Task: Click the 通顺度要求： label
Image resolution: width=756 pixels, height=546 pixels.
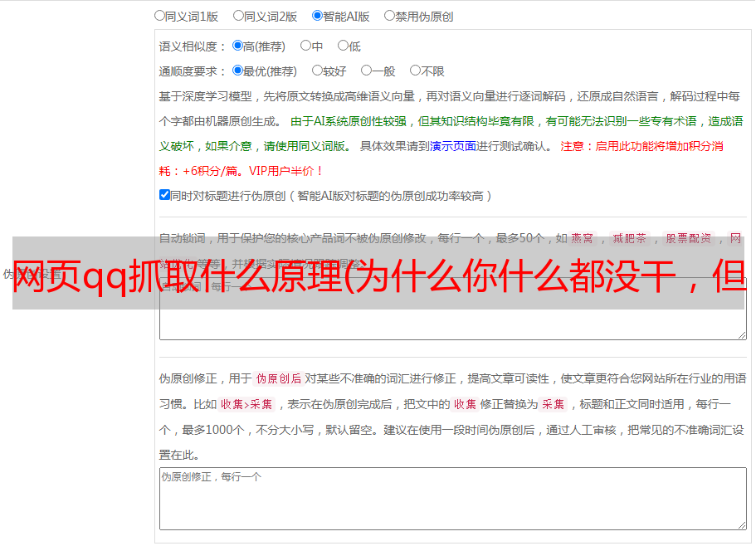Action: tap(193, 72)
